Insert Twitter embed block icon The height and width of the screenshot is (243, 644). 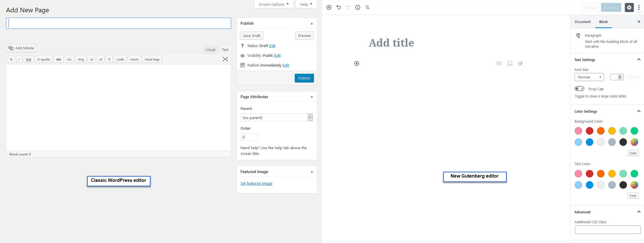(520, 63)
